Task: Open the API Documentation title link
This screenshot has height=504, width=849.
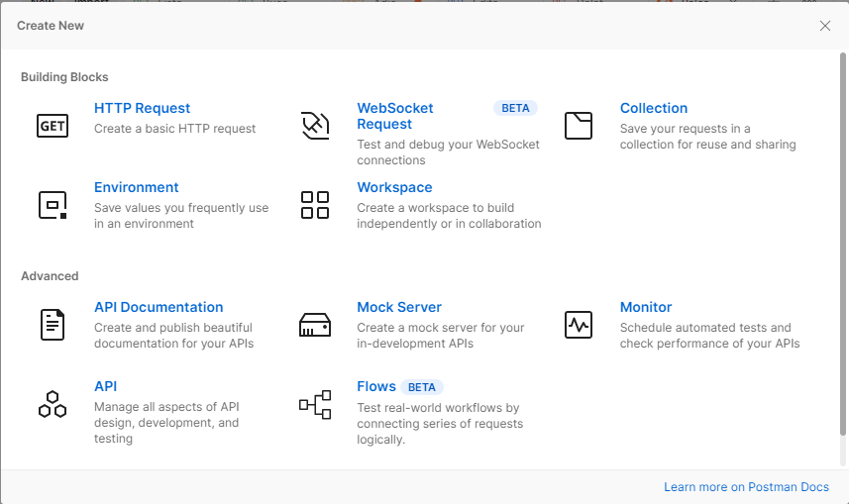Action: coord(159,307)
